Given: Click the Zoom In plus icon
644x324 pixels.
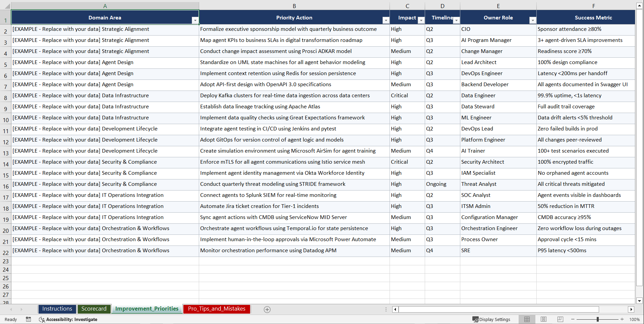Looking at the screenshot, I should (x=622, y=319).
